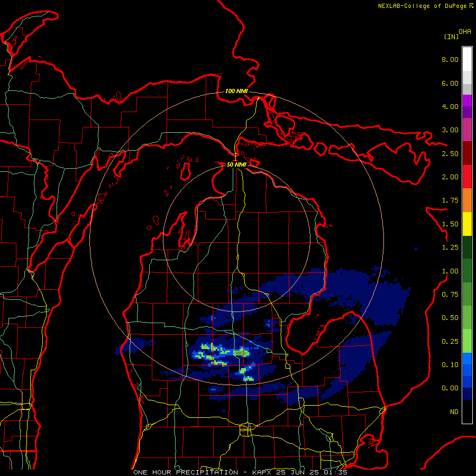
Task: Click the white swatch at legend top
Action: coord(467,59)
